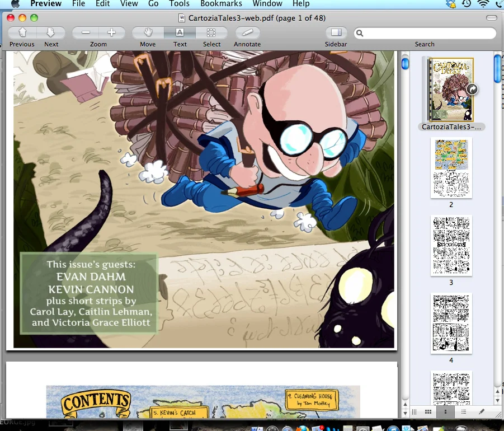Click the CartoziaTales3 thumbnail label
Screen dimensions: 504x431
tap(451, 127)
